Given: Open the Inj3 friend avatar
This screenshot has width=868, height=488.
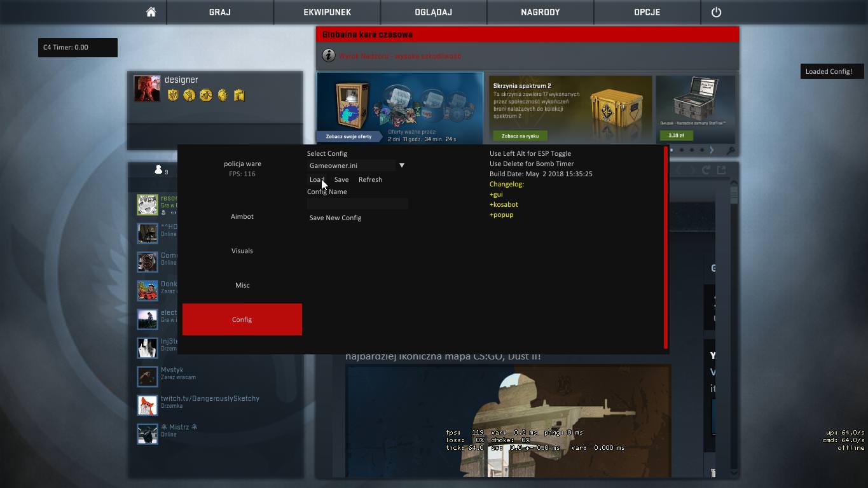Looking at the screenshot, I should (x=148, y=347).
